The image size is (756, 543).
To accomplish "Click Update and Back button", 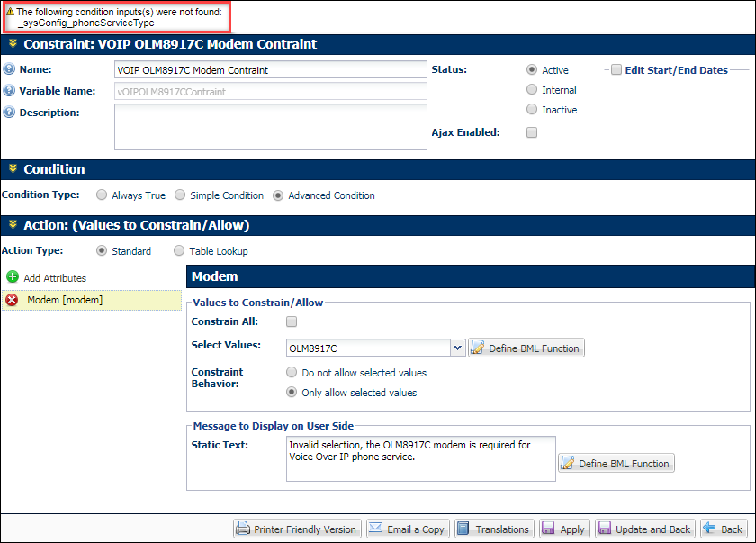I will click(x=645, y=529).
